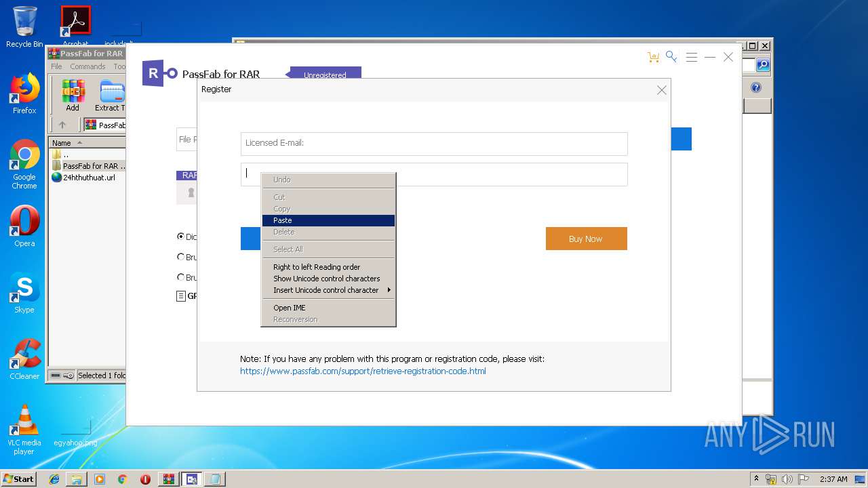Click the volume icon in the system tray

(x=787, y=479)
